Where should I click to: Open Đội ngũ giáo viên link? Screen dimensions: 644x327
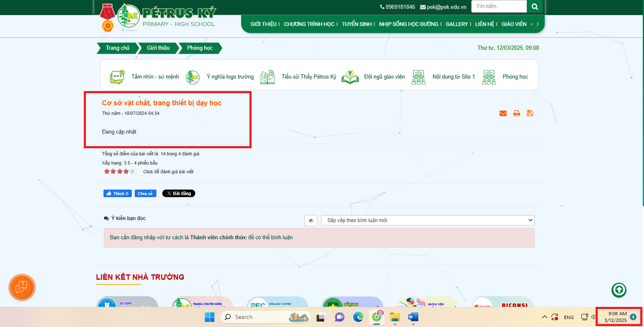(384, 77)
